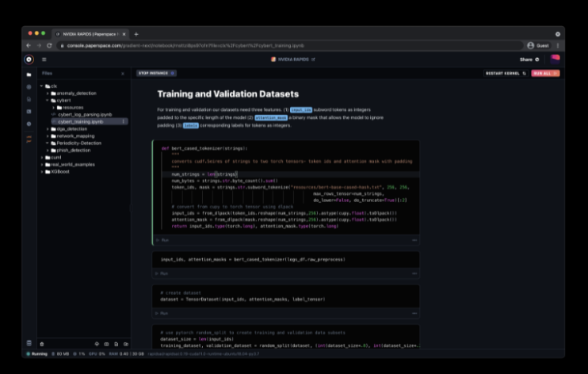Expand the network_mapping folder

click(x=48, y=135)
